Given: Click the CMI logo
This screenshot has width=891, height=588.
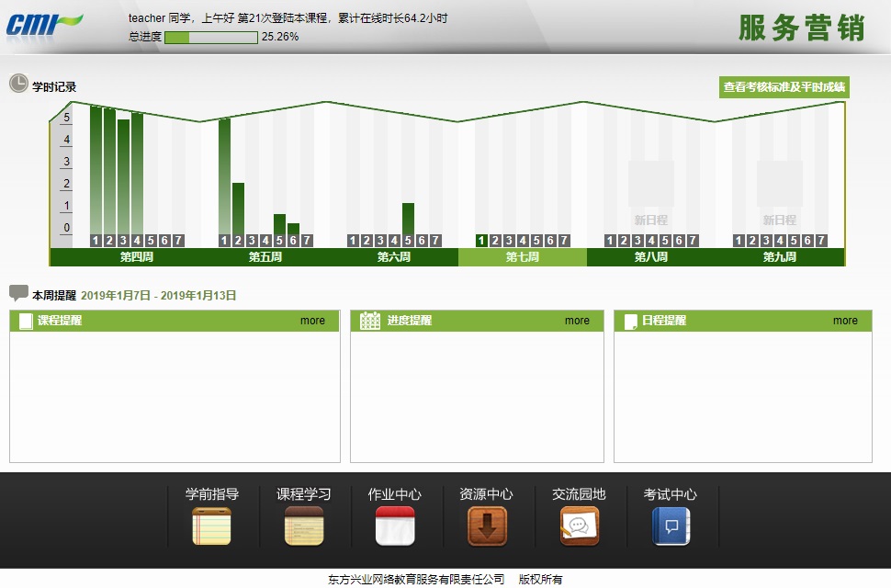Looking at the screenshot, I should [43, 24].
